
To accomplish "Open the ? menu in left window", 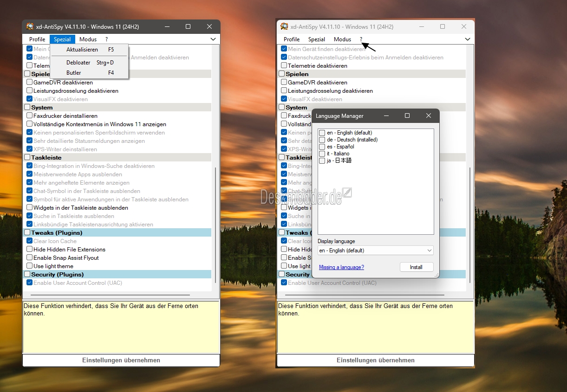I will (106, 39).
